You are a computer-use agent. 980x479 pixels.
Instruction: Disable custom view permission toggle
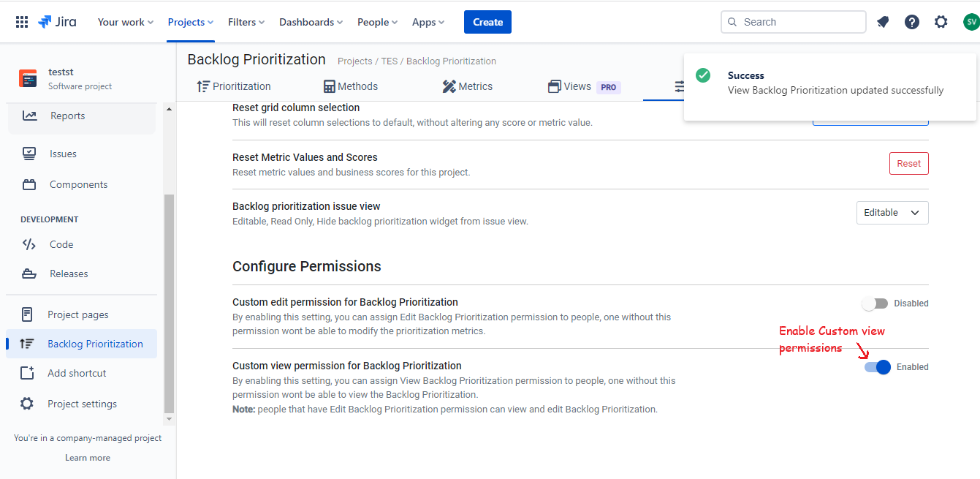pos(878,367)
